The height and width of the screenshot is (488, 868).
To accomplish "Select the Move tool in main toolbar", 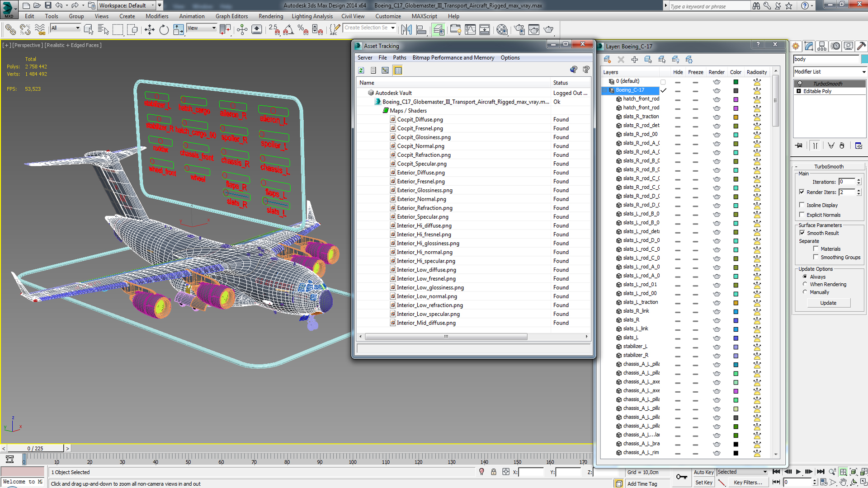I will 149,30.
